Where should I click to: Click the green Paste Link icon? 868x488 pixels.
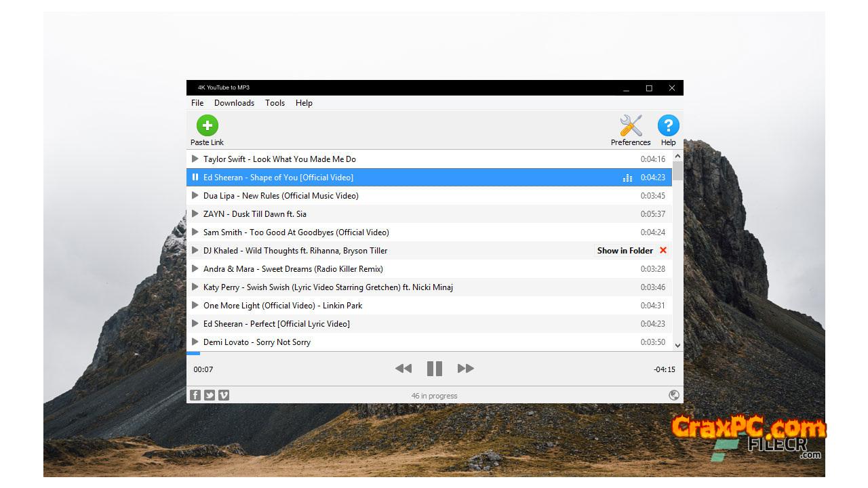208,126
